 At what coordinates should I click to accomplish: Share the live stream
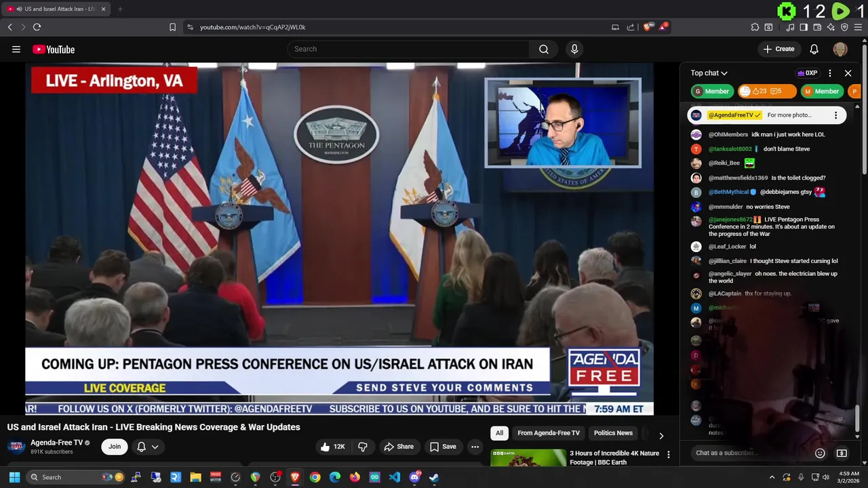[x=399, y=447]
